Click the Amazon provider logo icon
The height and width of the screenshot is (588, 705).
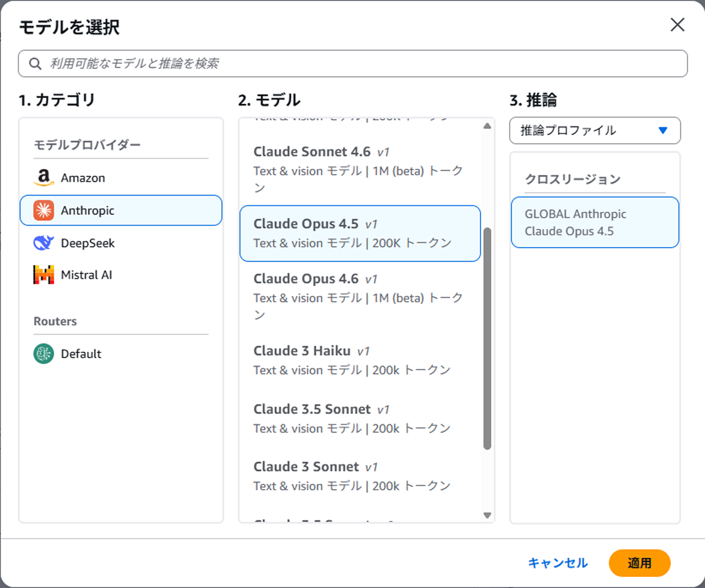pyautogui.click(x=43, y=178)
